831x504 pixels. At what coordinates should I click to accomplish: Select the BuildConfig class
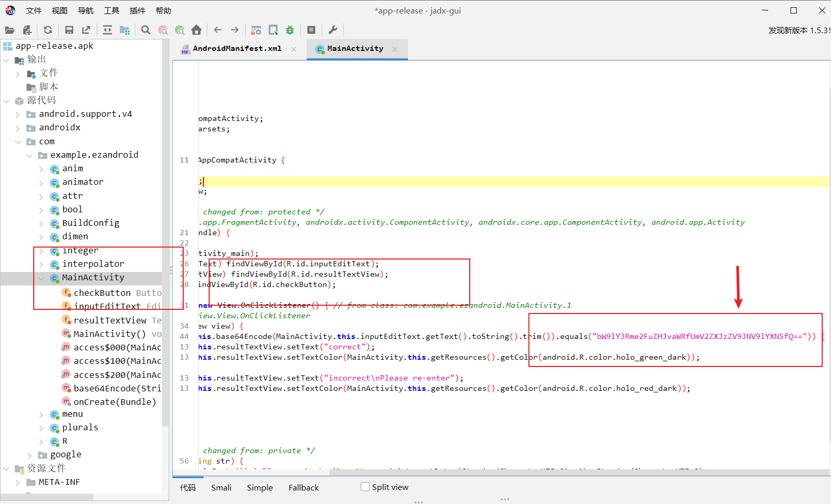click(x=90, y=223)
